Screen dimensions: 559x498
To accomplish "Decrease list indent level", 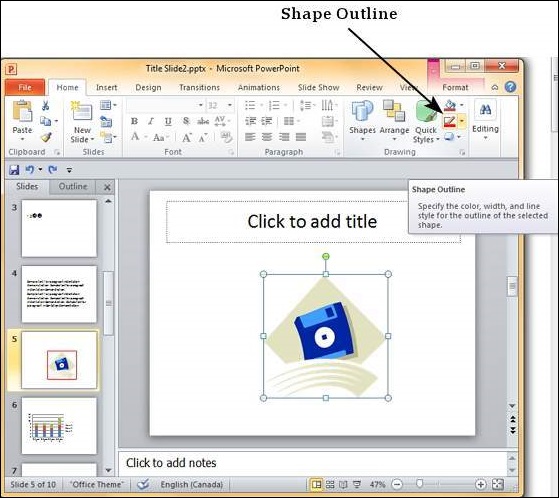I will point(250,121).
